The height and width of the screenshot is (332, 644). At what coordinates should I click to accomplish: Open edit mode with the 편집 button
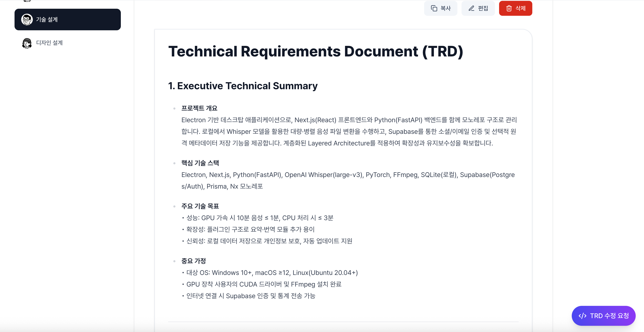[478, 8]
